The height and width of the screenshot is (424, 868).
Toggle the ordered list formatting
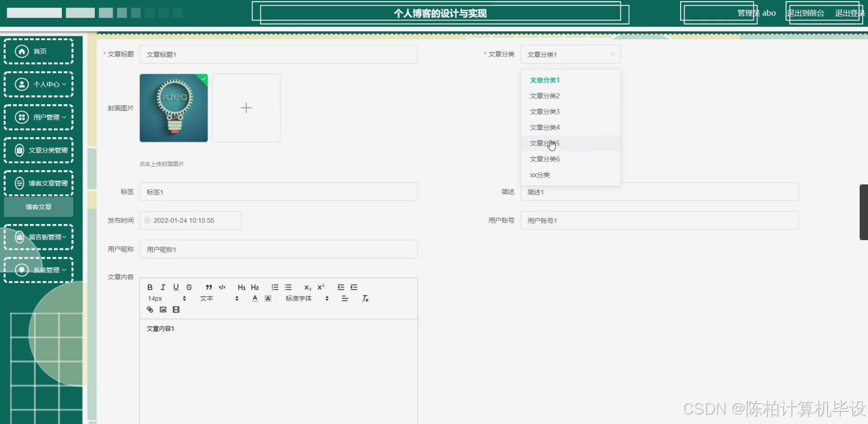(x=275, y=287)
